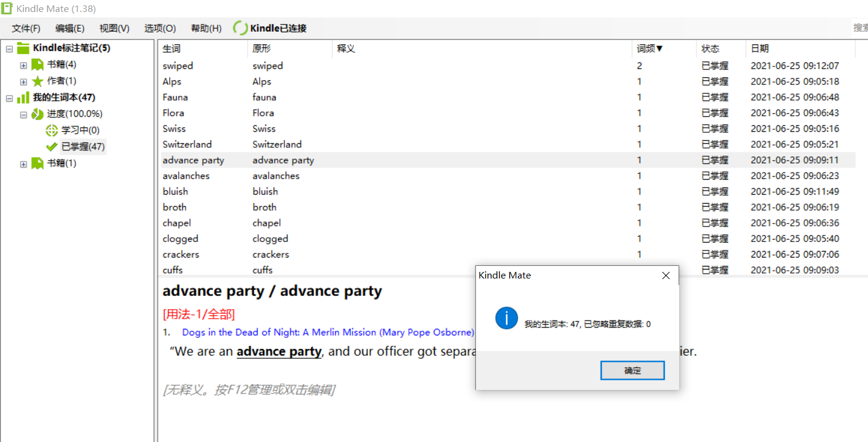
Task: Select the chapel word row
Action: pos(507,223)
